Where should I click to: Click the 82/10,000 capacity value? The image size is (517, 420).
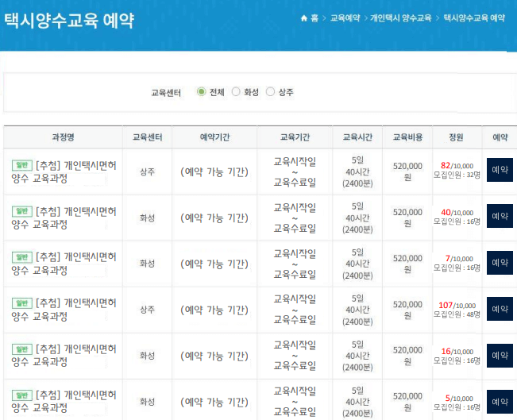457,165
